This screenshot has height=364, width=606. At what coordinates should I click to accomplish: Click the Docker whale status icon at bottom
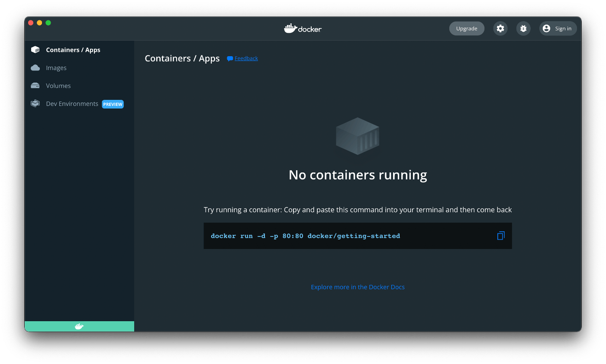point(79,326)
